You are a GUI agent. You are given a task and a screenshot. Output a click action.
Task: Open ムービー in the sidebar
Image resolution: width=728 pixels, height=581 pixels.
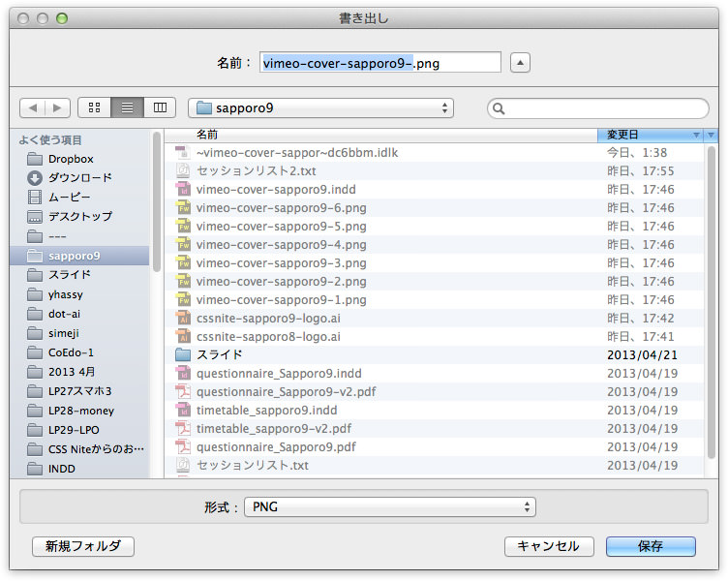(79, 198)
